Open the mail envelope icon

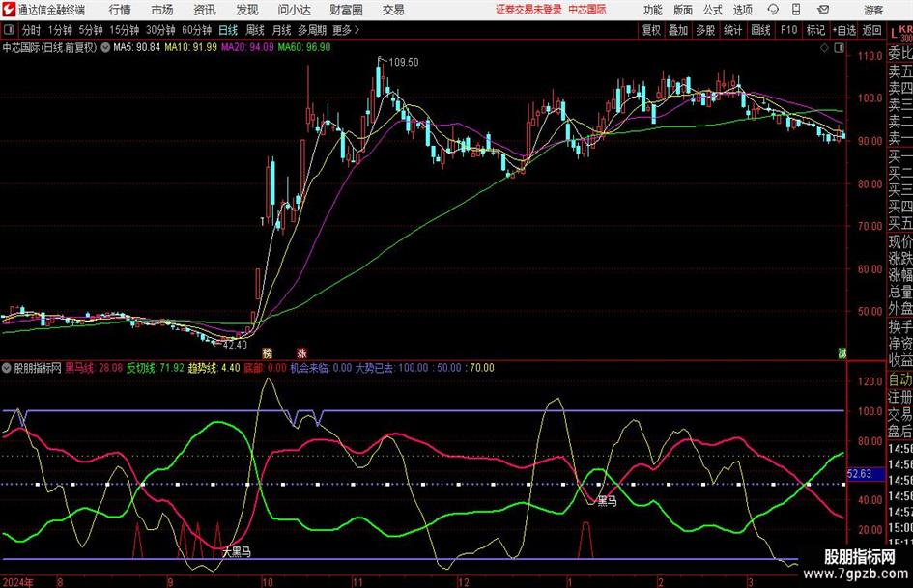click(823, 10)
